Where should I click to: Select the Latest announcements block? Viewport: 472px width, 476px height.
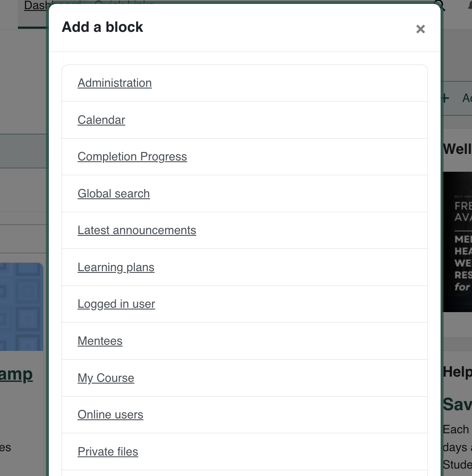coord(137,230)
